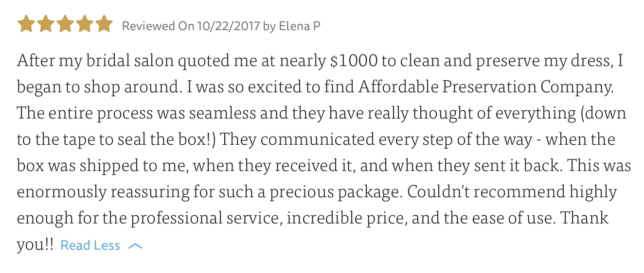Click the fifth gold star rating
The width and height of the screenshot is (644, 273).
point(104,24)
